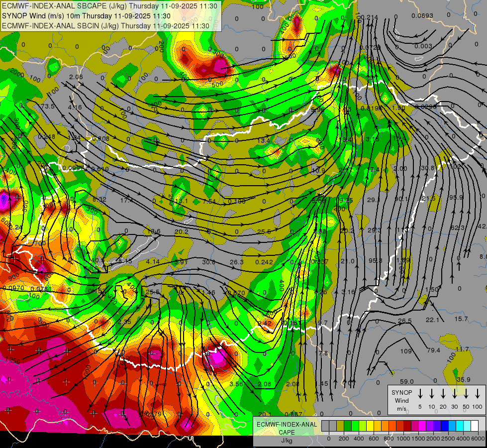Pick the orange swatch left of 800
The image size is (487, 448).
(x=385, y=426)
